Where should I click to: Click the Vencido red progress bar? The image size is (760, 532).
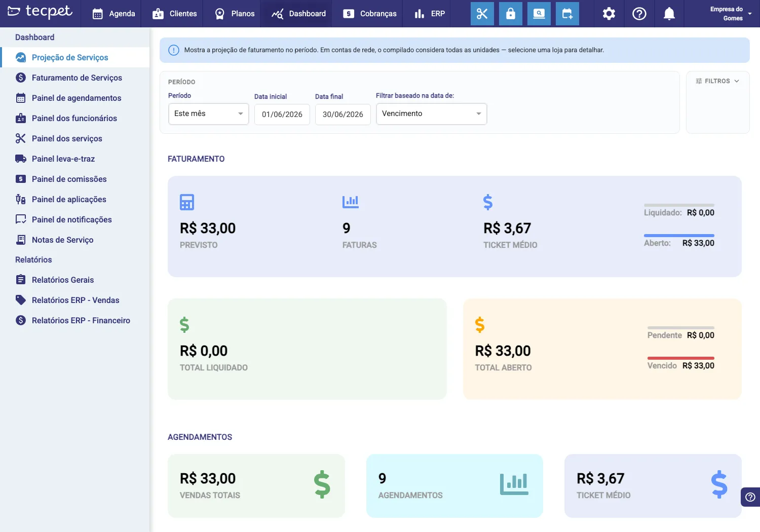tap(681, 358)
